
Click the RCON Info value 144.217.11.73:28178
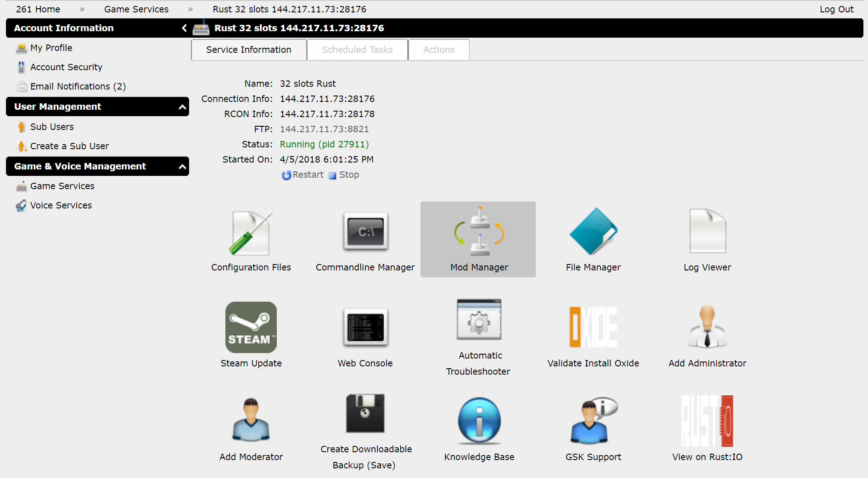point(327,114)
